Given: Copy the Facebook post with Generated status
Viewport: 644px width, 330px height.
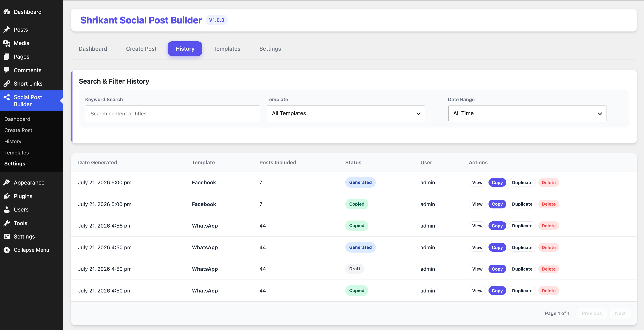Looking at the screenshot, I should coord(497,182).
